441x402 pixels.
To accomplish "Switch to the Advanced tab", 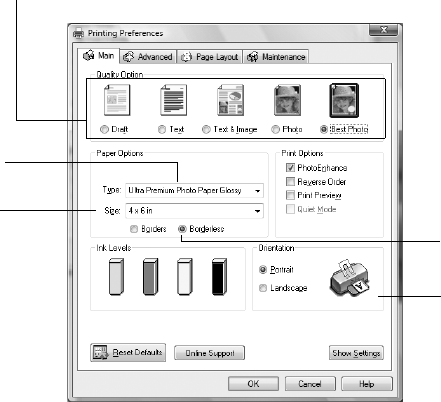I will click(x=148, y=57).
